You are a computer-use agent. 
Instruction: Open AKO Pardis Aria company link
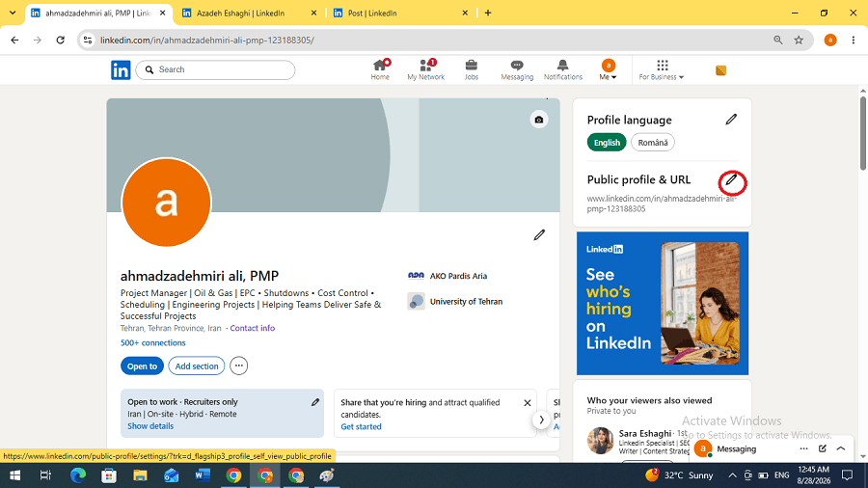448,276
